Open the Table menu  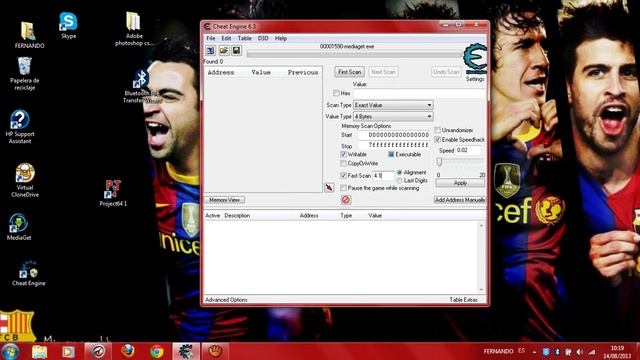point(244,38)
